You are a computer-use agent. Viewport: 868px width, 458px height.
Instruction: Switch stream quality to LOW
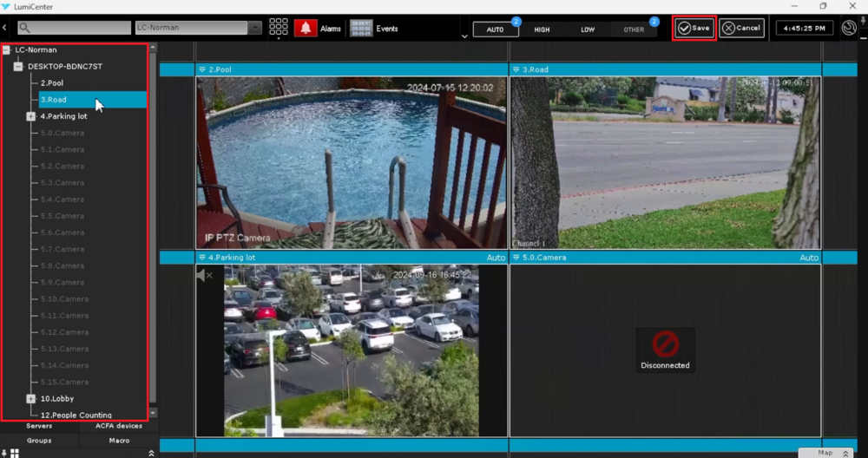588,29
